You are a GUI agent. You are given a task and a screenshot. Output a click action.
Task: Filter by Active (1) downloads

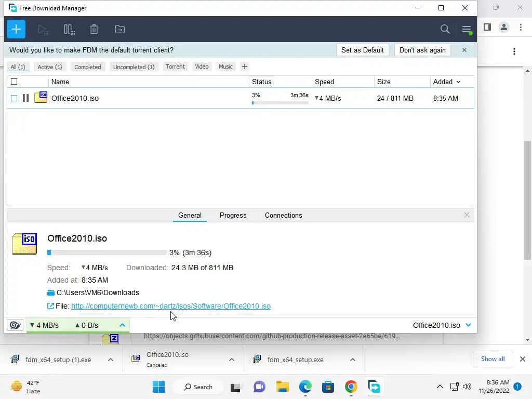[x=50, y=67]
